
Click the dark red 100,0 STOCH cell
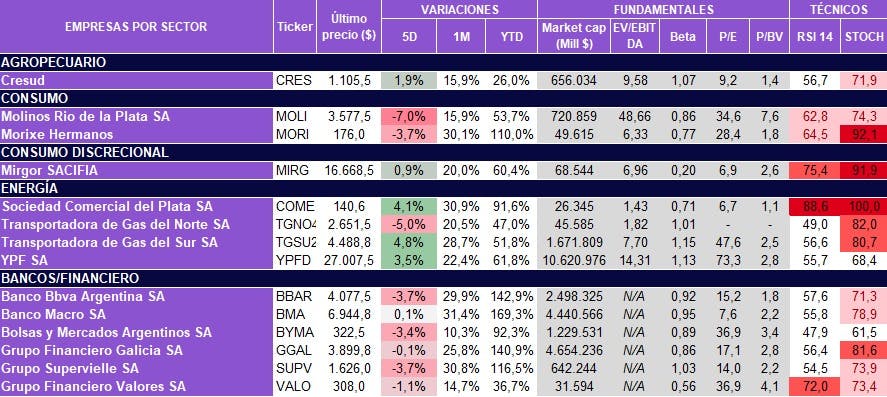tap(864, 206)
